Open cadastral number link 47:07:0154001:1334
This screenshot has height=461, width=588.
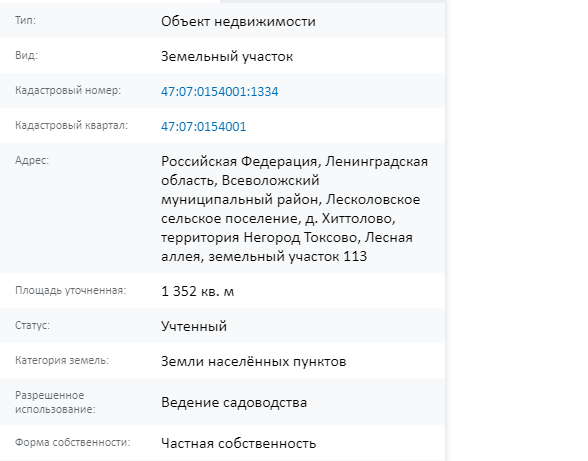[x=220, y=92]
